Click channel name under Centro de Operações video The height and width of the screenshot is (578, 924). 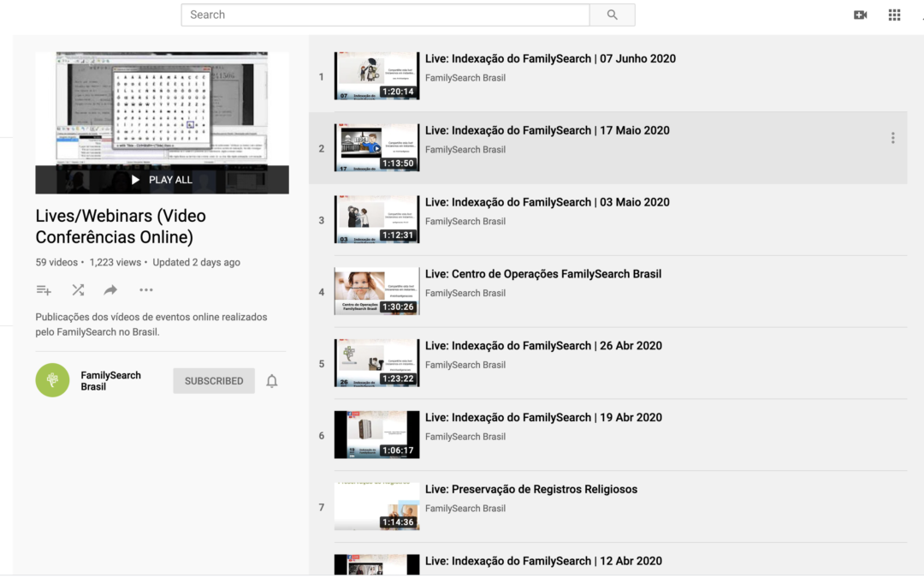465,293
